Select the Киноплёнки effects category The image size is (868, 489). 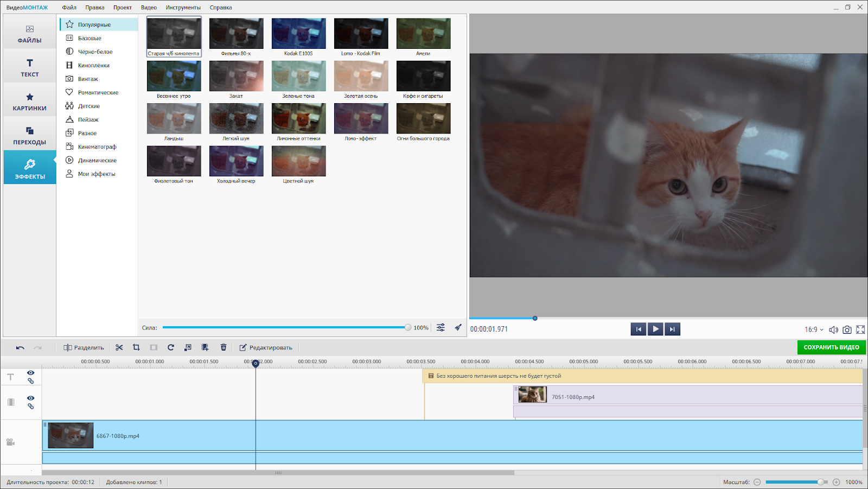(99, 65)
